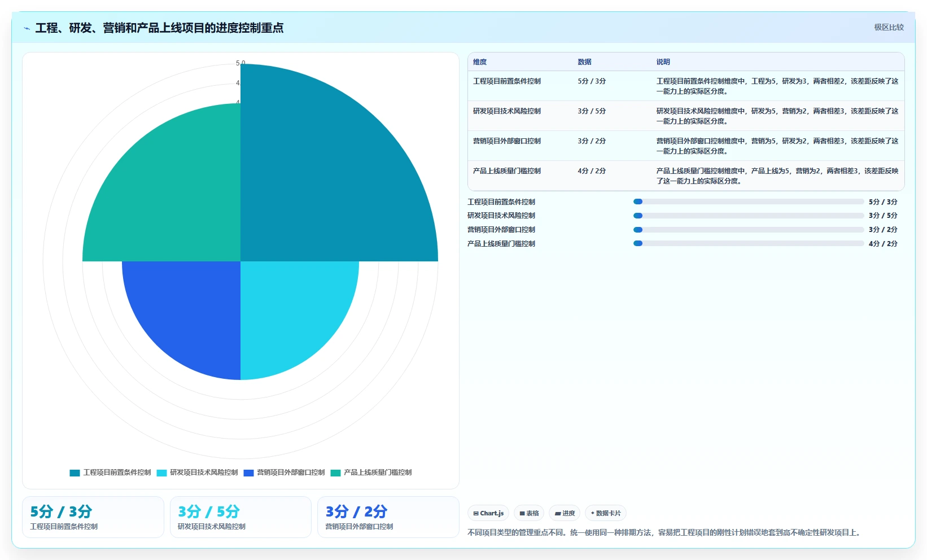Click the 说明 column header

[663, 62]
